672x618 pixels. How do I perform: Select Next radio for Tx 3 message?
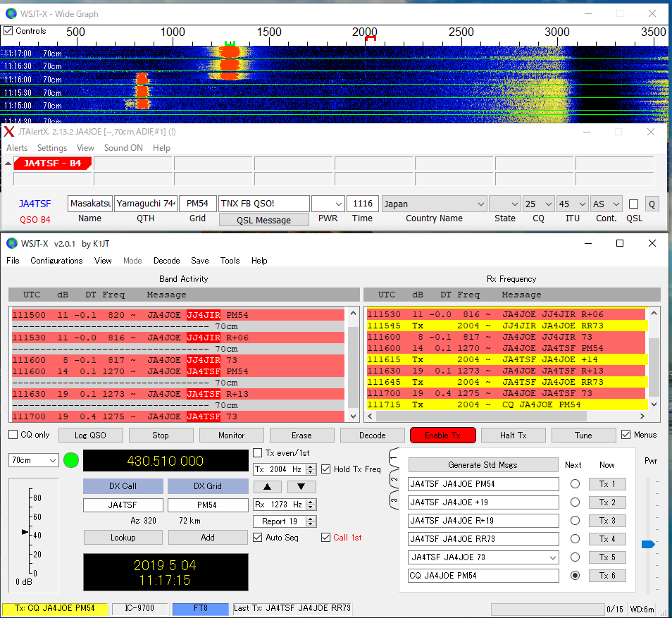575,521
